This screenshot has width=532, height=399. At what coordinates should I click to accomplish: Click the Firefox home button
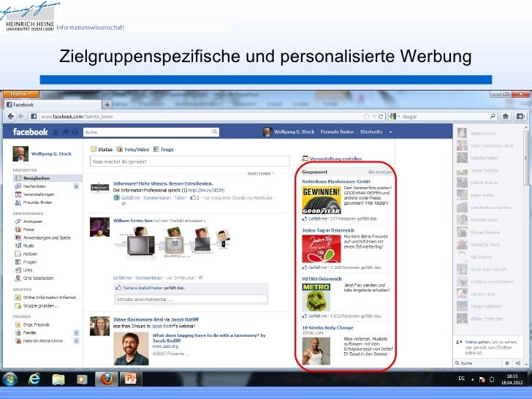click(505, 116)
